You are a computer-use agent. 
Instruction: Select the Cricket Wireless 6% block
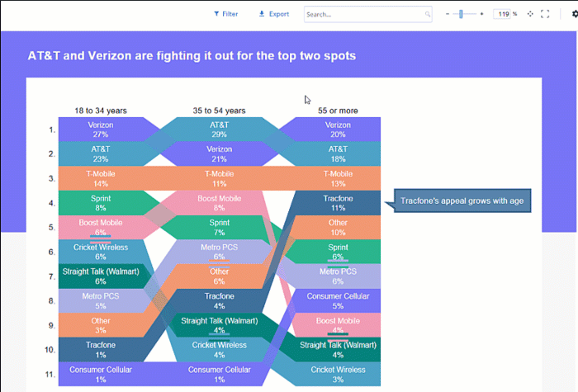[101, 252]
